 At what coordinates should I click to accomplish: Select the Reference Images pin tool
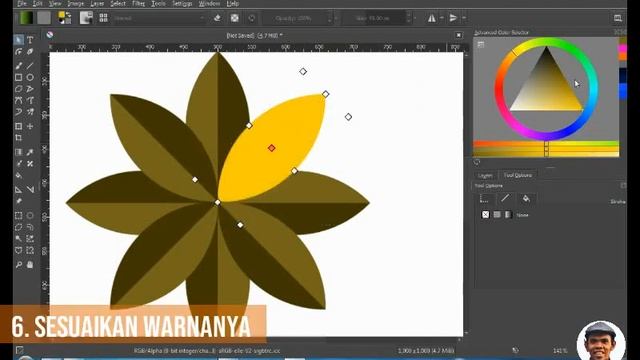coord(19,201)
